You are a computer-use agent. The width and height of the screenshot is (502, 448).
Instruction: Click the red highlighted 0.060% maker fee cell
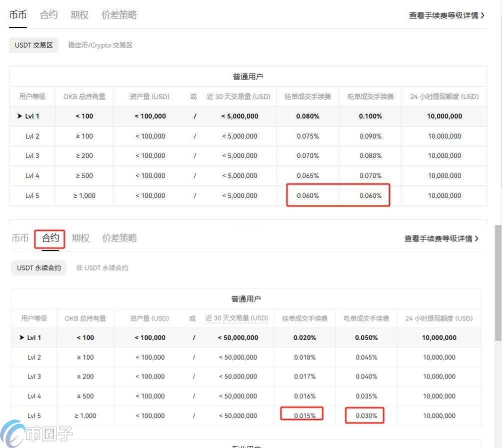click(x=307, y=195)
